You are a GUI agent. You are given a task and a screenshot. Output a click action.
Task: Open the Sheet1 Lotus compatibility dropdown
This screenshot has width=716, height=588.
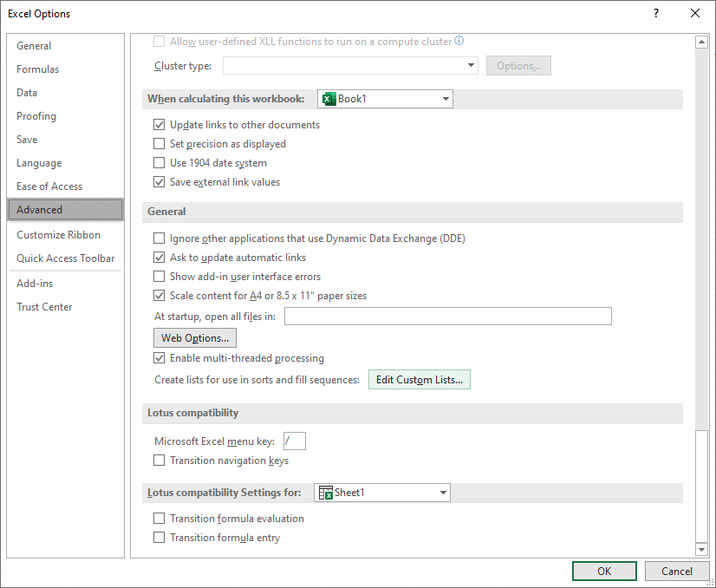[x=381, y=493]
